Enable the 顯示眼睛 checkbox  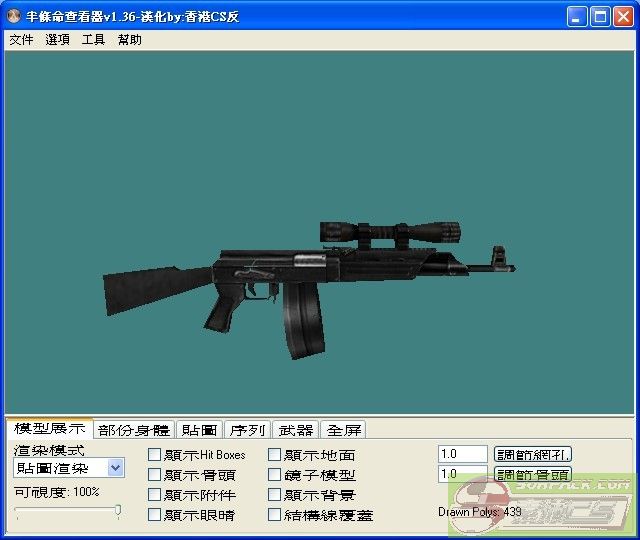click(x=154, y=515)
